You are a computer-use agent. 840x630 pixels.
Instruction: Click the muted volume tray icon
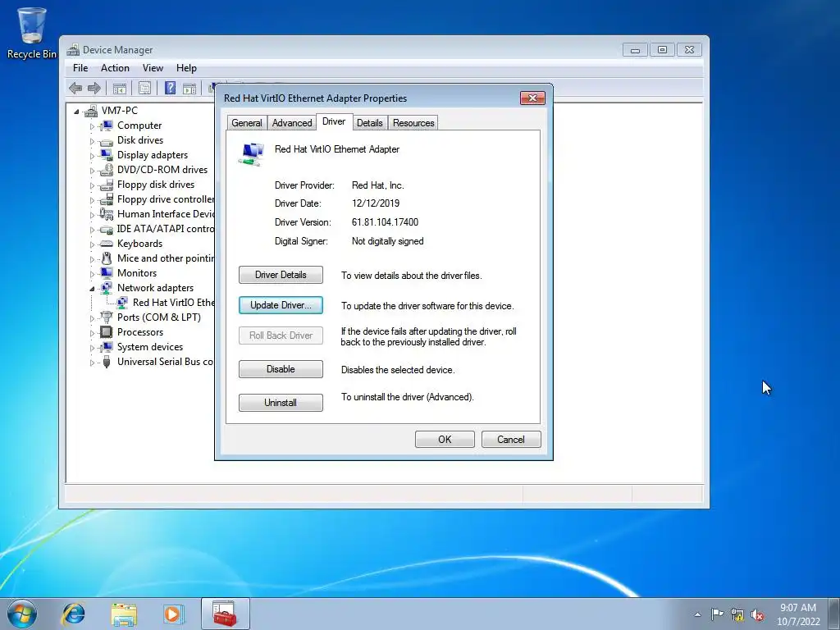(x=757, y=614)
